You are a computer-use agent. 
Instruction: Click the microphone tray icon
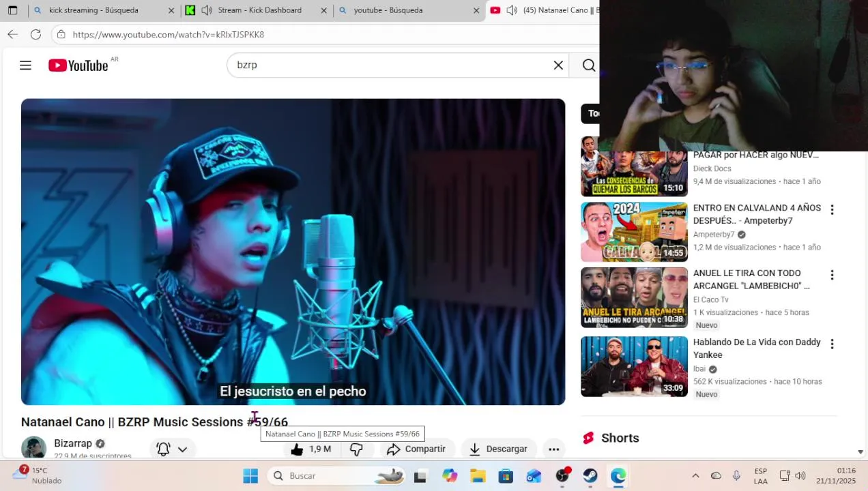[736, 476]
